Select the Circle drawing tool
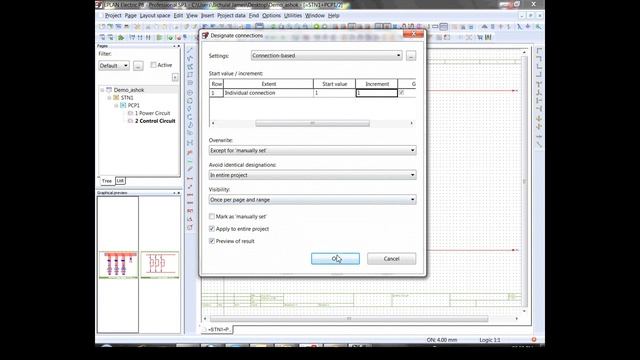Screen dimensions: 640x360 click(190, 93)
